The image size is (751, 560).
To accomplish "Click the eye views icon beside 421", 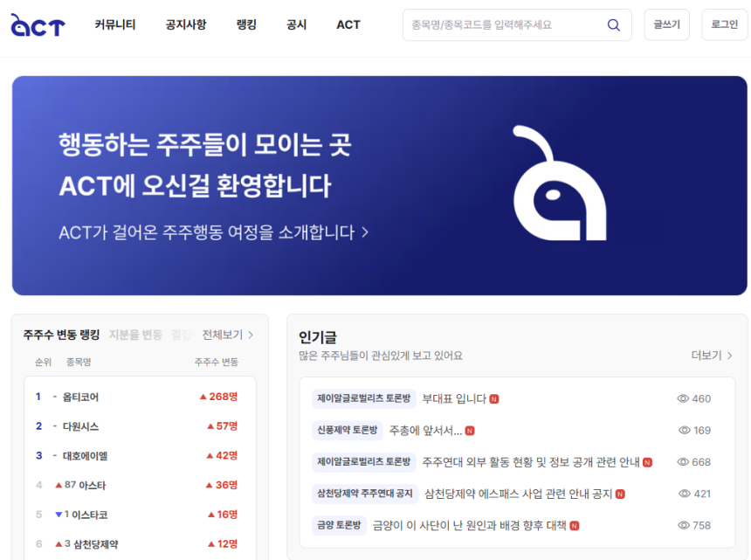I will tap(685, 494).
